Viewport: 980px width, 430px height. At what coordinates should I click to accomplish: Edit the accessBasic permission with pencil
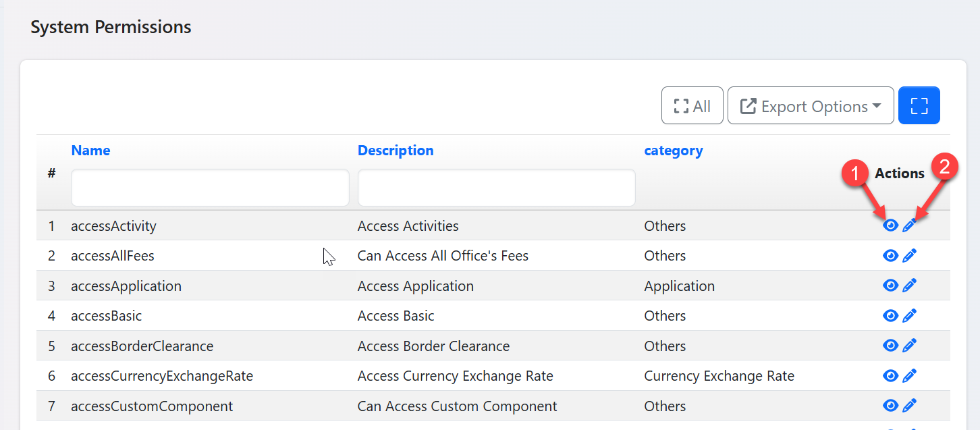point(909,315)
